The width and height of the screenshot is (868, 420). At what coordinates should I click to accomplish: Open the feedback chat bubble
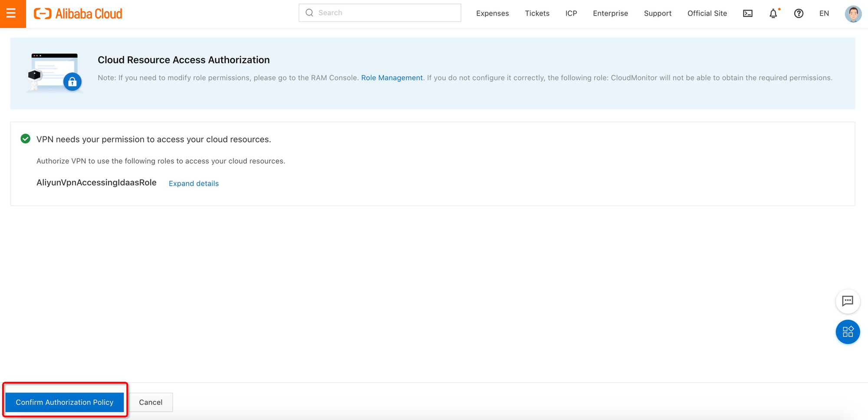pyautogui.click(x=848, y=301)
